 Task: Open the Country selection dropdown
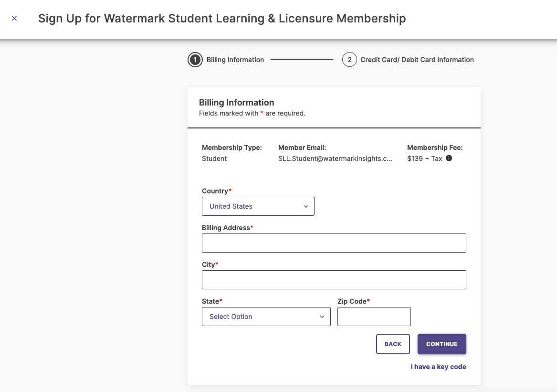[x=258, y=206]
